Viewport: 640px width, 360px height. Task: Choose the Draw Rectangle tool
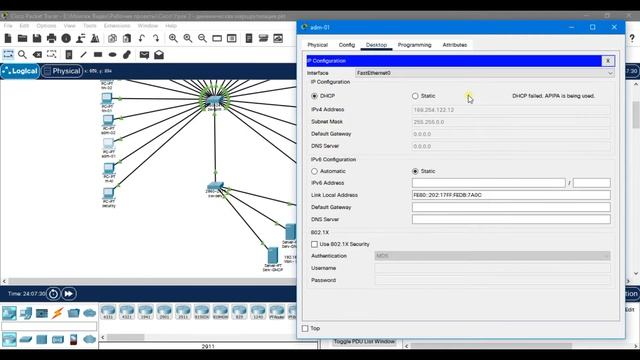coord(98,54)
